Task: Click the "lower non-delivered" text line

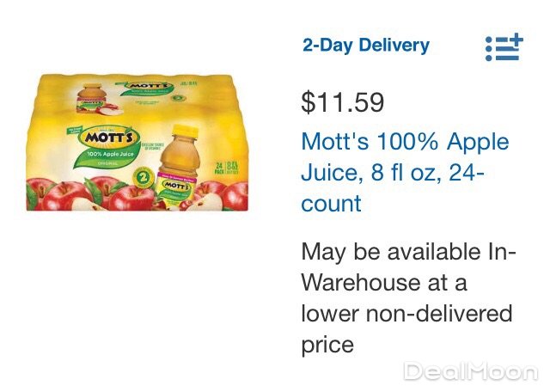Action: [406, 314]
